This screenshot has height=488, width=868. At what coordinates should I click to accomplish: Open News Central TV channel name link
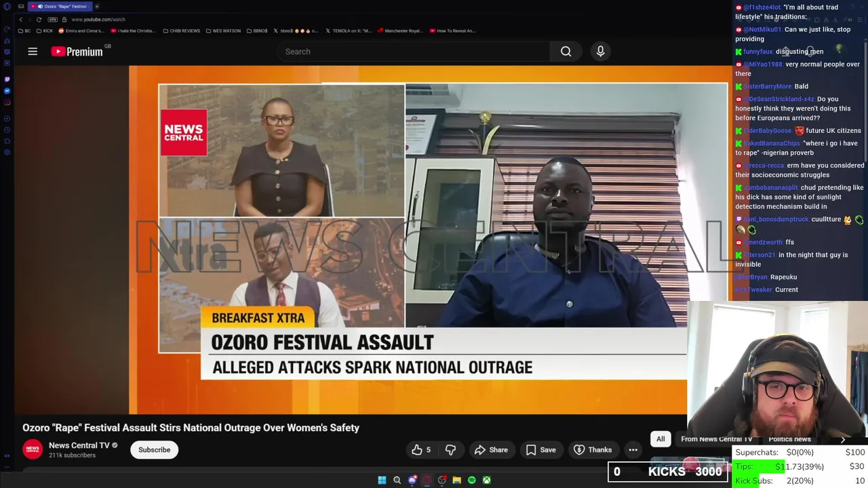click(x=79, y=445)
